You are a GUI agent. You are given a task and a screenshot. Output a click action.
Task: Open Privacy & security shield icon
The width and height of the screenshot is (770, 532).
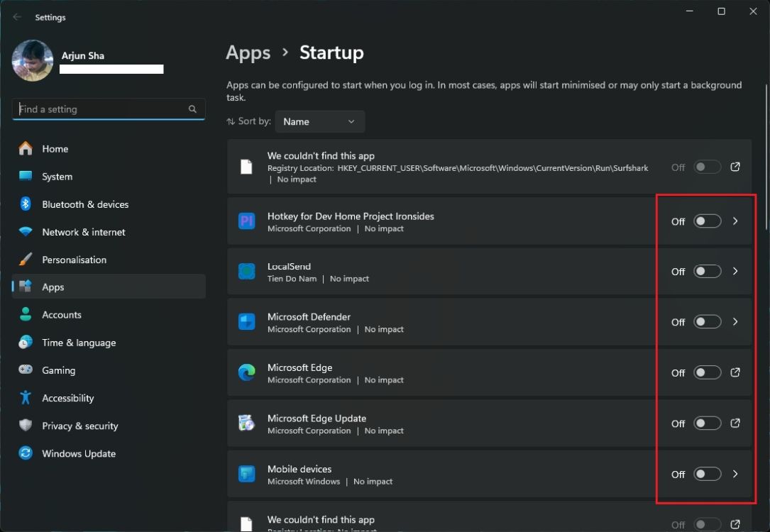(x=26, y=426)
